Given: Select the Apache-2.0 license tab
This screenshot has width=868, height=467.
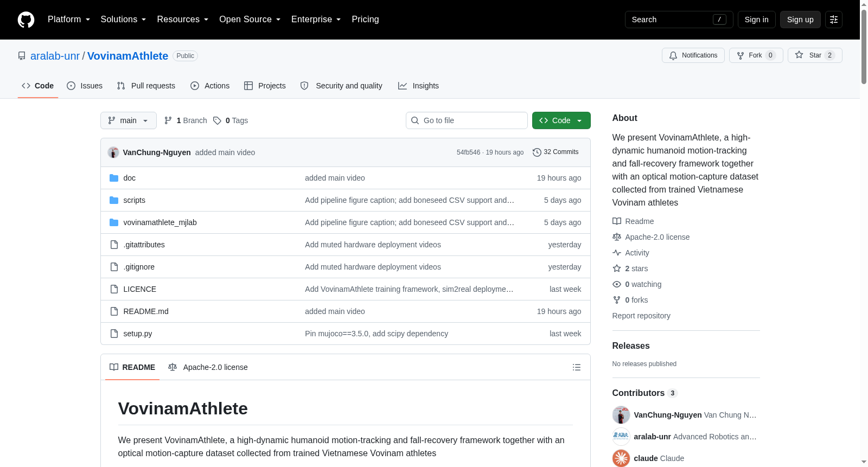Looking at the screenshot, I should tap(208, 367).
